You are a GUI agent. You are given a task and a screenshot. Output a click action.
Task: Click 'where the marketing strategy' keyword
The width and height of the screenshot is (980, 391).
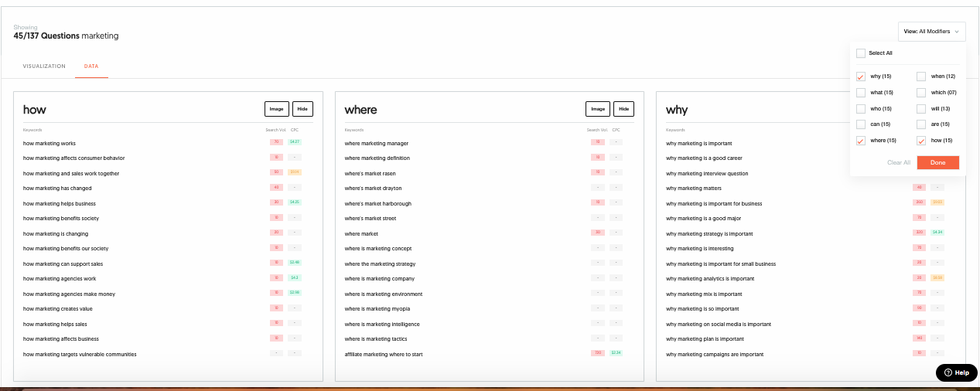380,264
